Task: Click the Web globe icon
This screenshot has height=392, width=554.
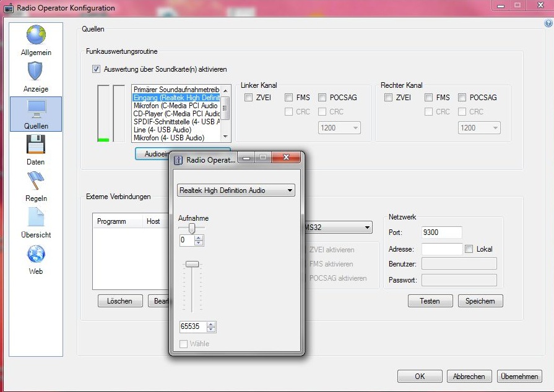Action: pos(36,254)
